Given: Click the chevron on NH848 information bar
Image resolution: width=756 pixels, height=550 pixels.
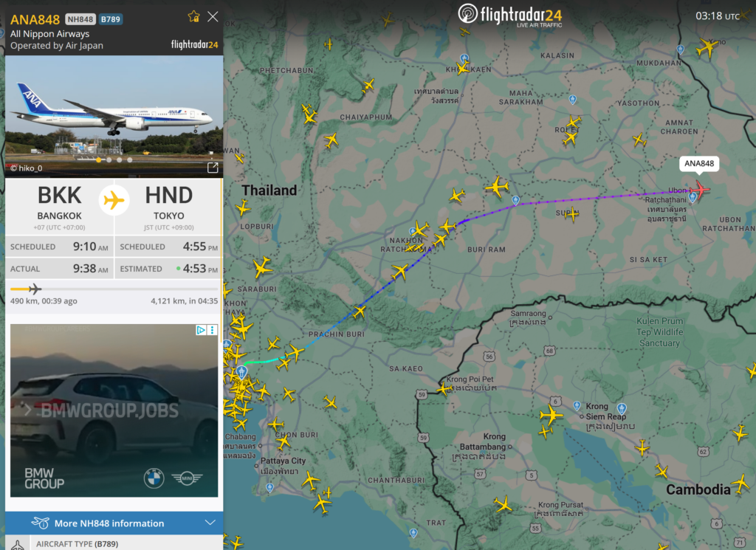Looking at the screenshot, I should [x=210, y=523].
